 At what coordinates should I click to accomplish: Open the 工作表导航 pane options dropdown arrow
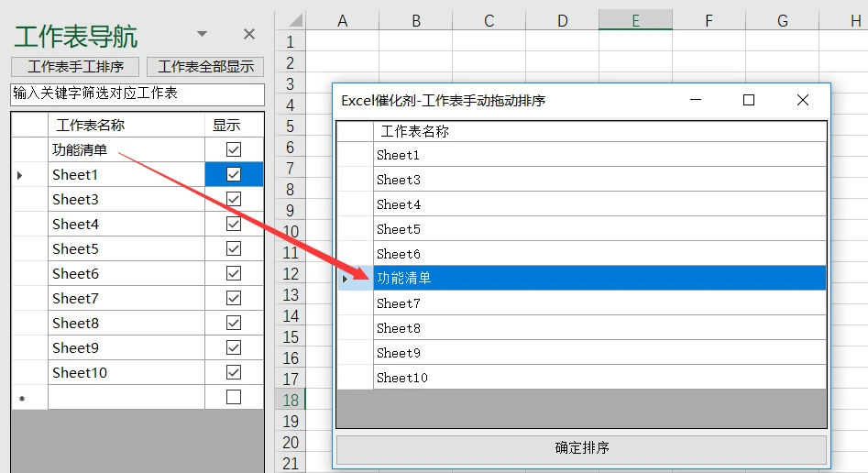coord(202,34)
